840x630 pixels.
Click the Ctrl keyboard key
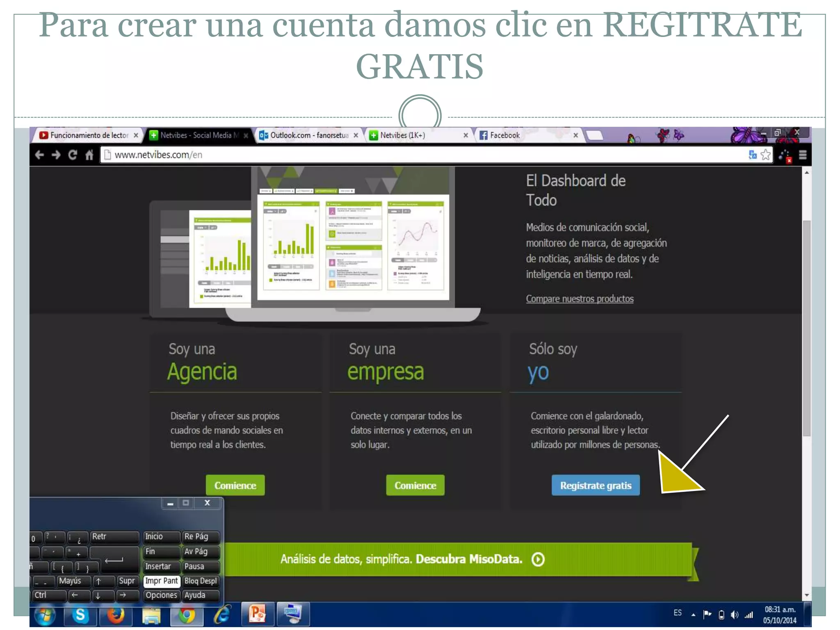coord(48,595)
